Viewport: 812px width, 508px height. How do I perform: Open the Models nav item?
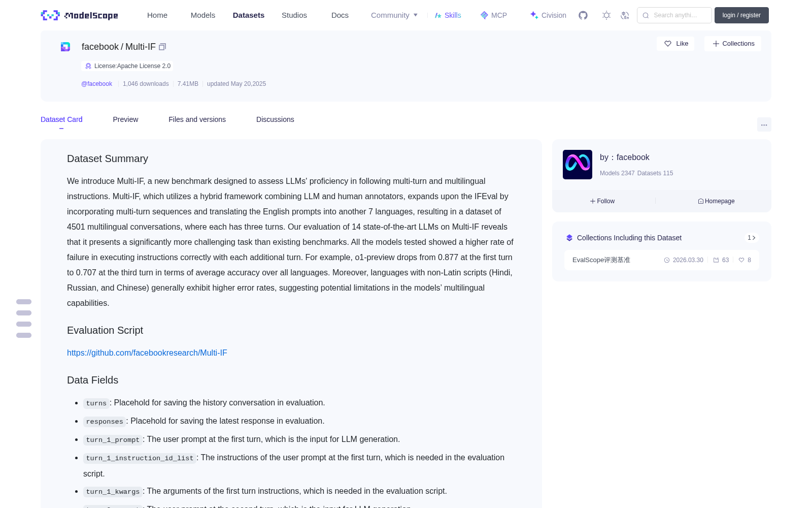(203, 15)
